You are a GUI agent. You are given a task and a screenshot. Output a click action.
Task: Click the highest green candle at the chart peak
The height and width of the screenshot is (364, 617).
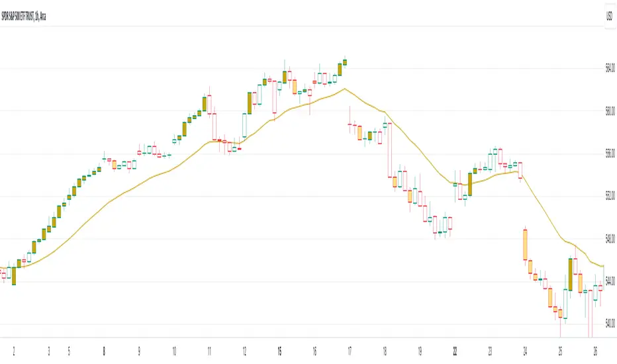pos(345,62)
